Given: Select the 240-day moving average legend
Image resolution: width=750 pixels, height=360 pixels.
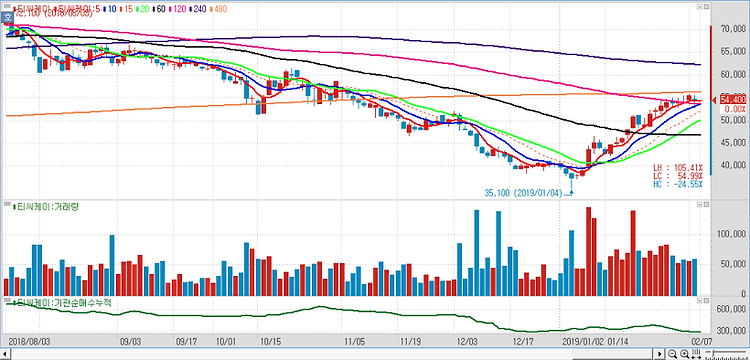Looking at the screenshot, I should click(x=198, y=9).
